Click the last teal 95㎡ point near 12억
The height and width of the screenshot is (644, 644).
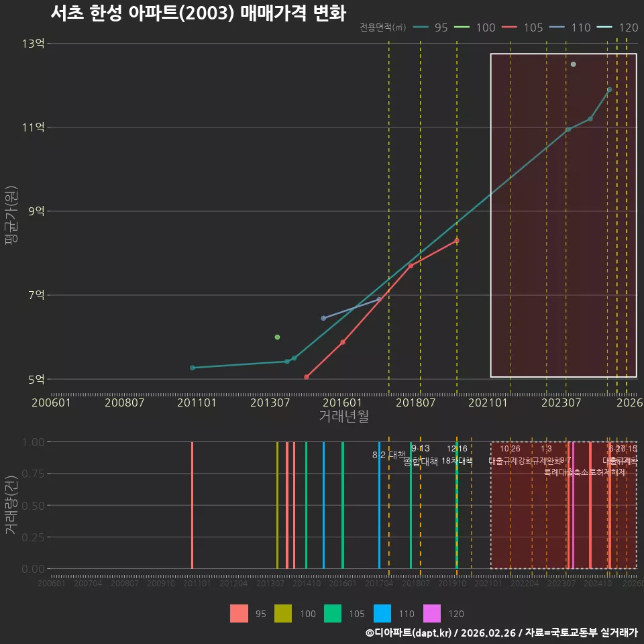tap(610, 89)
